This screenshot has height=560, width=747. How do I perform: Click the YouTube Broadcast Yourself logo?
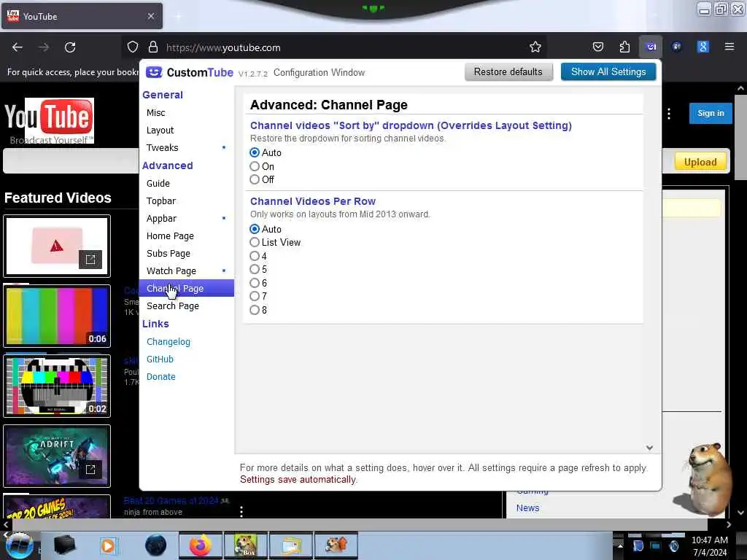[x=49, y=120]
